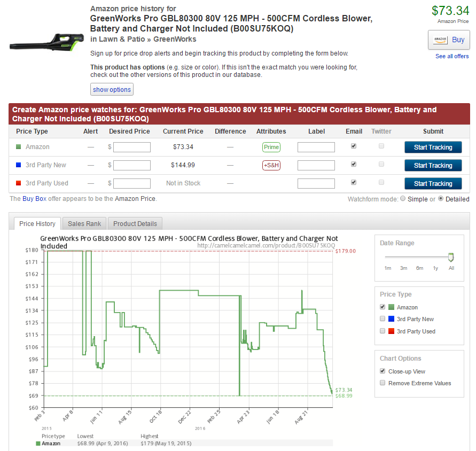Click the Lowest $68.99 (Apr 9, 2016) legend
This screenshot has height=451, width=476.
[x=103, y=444]
